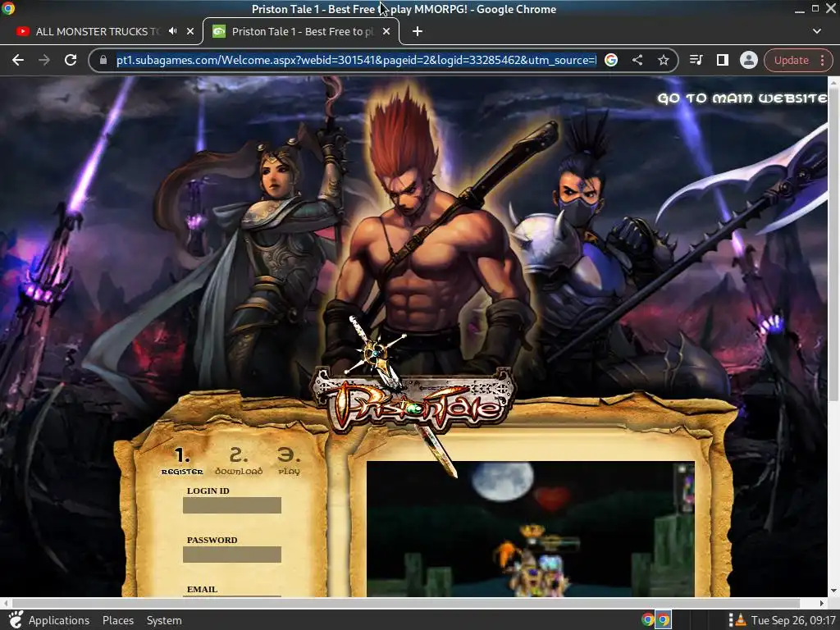Click the clock showing Tue Sep 26
The height and width of the screenshot is (630, 840).
click(793, 620)
